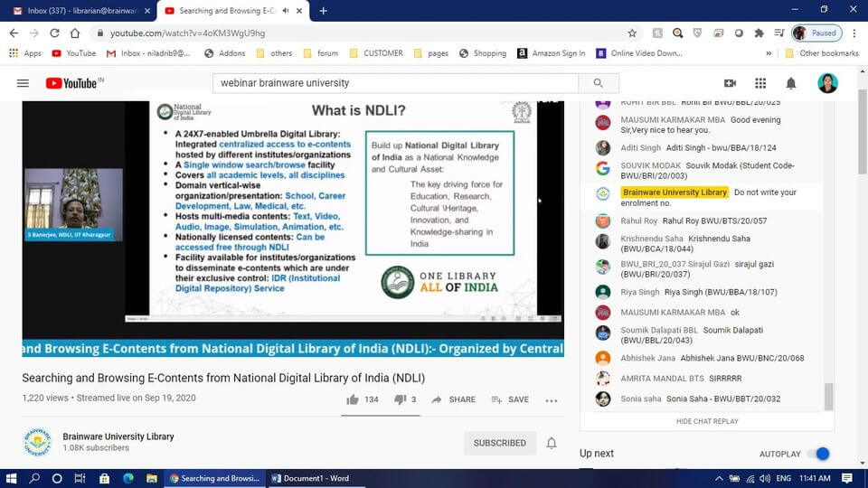Click the video player slide area

tap(344, 209)
